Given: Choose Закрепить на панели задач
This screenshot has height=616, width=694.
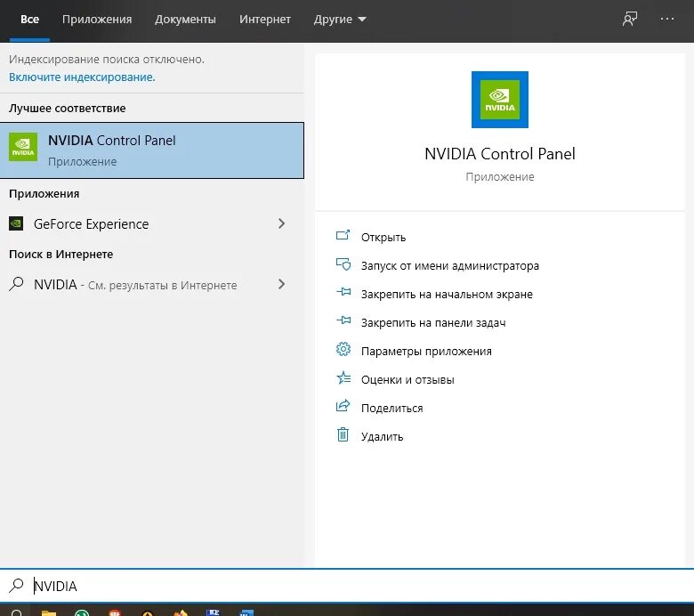Looking at the screenshot, I should 433,323.
